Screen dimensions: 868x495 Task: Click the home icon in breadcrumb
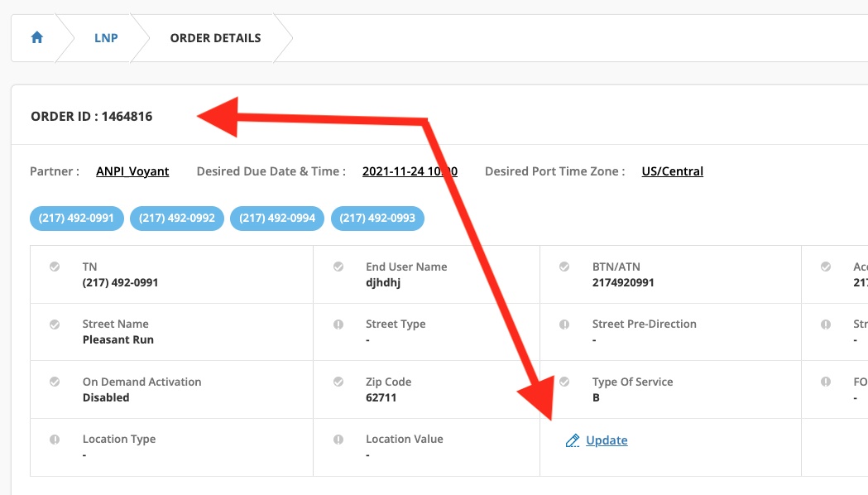pyautogui.click(x=36, y=38)
